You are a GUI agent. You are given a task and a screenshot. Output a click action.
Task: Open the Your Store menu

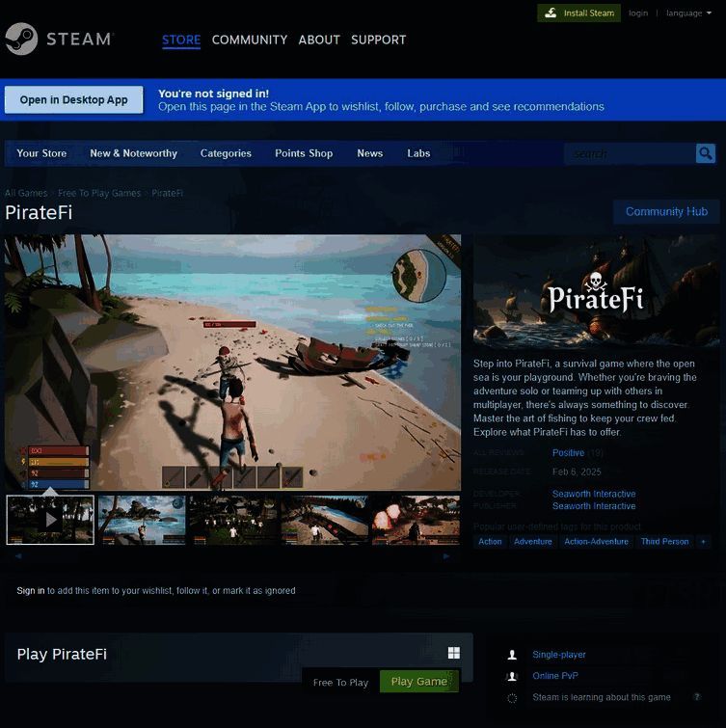41,153
